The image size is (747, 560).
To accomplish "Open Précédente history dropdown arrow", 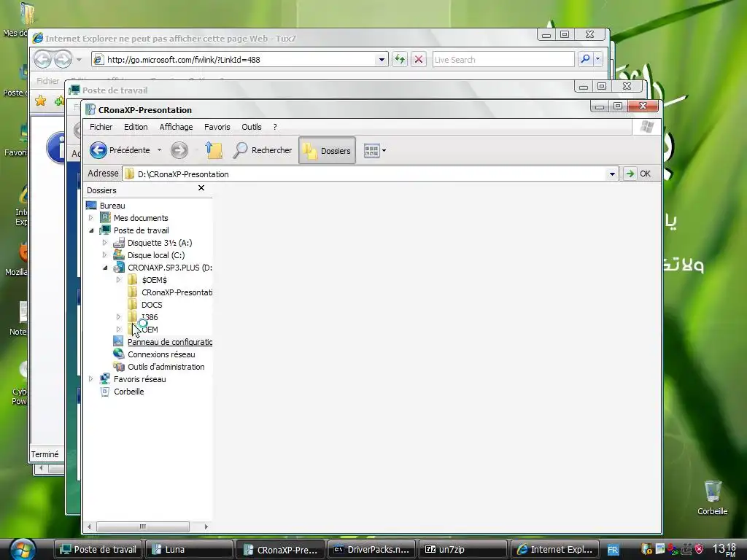I will coord(159,150).
